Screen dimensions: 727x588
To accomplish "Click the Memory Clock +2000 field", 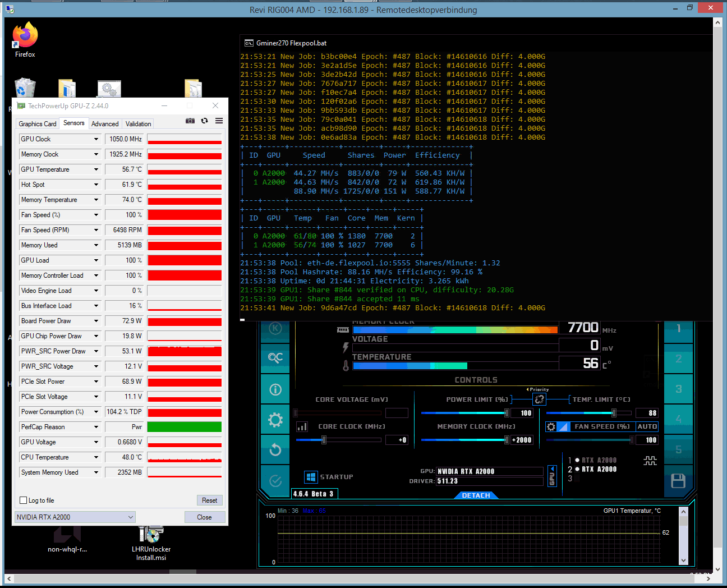I will (522, 440).
